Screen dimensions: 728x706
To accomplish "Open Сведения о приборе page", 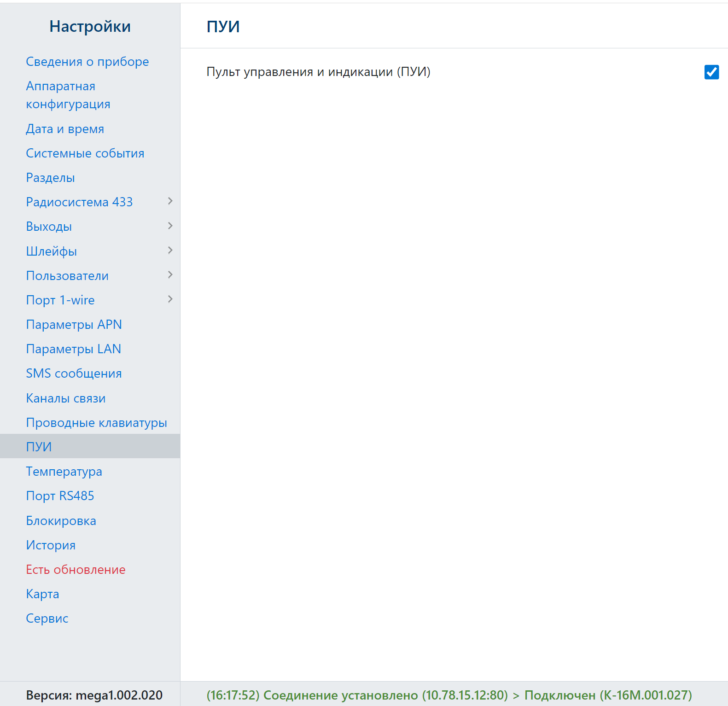I will 87,62.
